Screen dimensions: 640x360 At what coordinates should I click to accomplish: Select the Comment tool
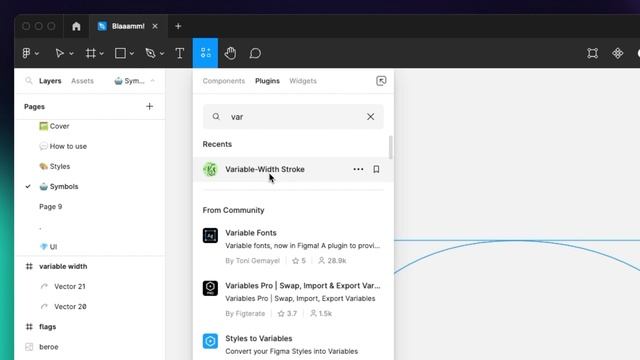255,53
